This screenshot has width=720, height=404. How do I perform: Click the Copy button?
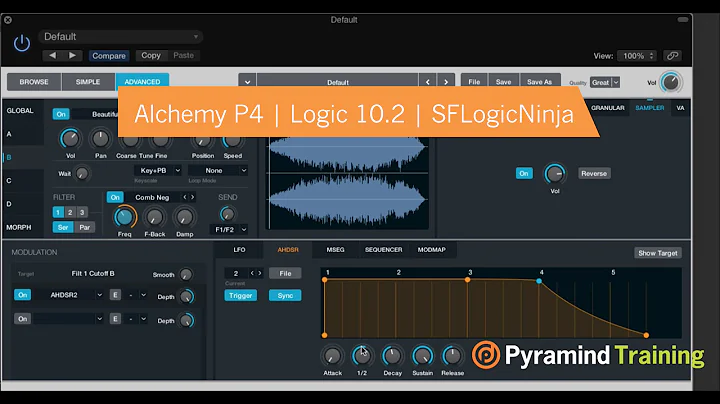tap(151, 56)
